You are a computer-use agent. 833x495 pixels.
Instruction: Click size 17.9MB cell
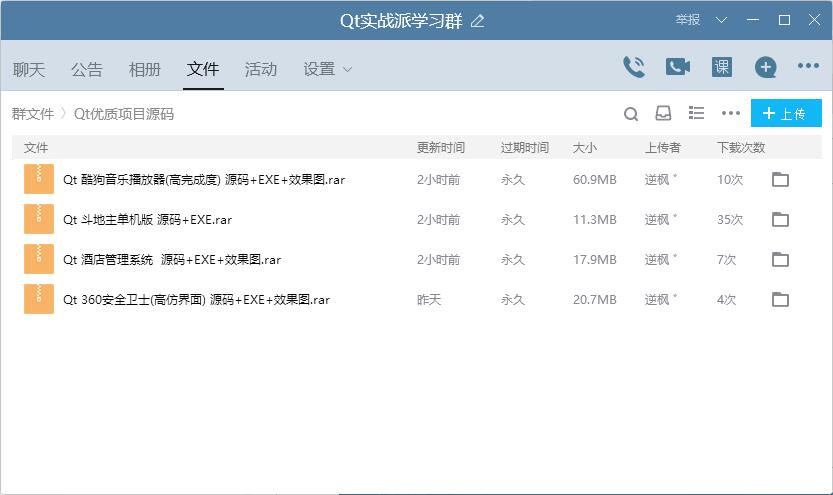(x=594, y=259)
